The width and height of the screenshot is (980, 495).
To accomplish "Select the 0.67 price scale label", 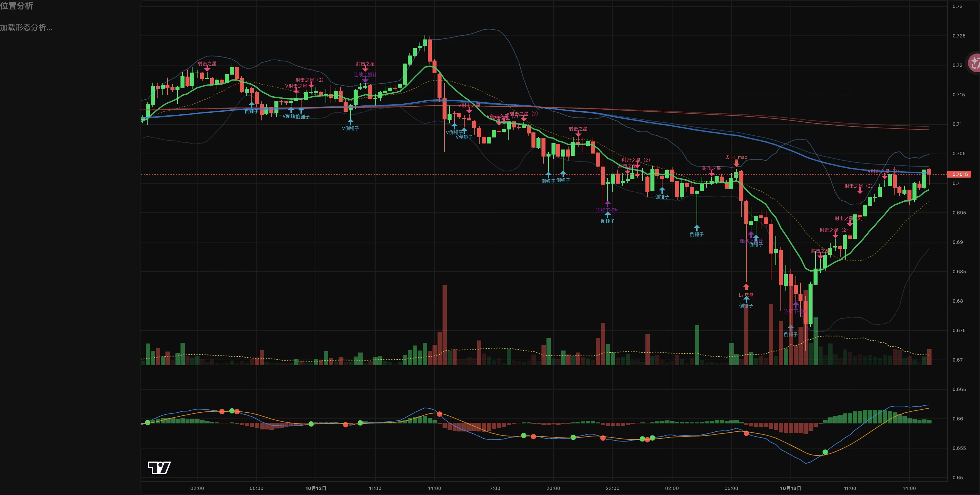I will pyautogui.click(x=958, y=360).
